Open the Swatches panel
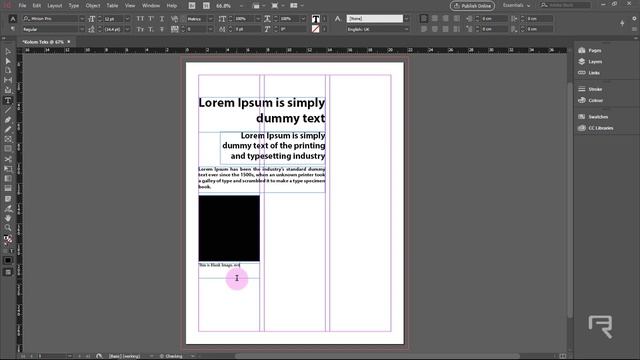The width and height of the screenshot is (640, 360). [593, 117]
